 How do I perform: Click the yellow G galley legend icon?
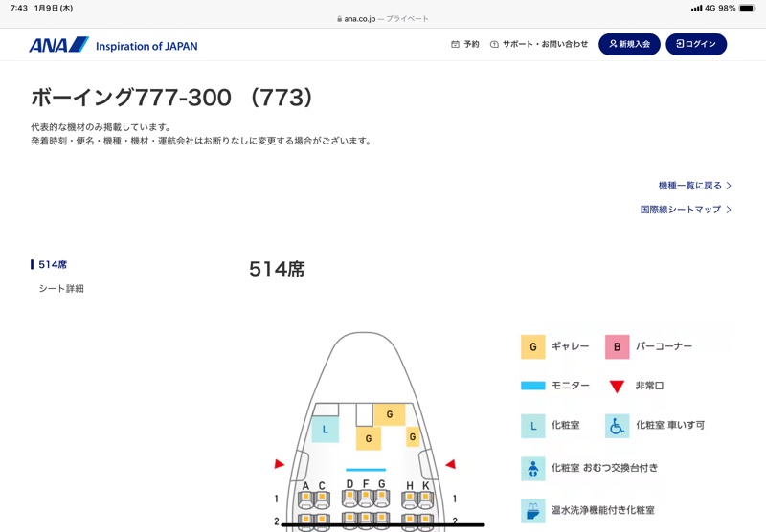[x=533, y=347]
